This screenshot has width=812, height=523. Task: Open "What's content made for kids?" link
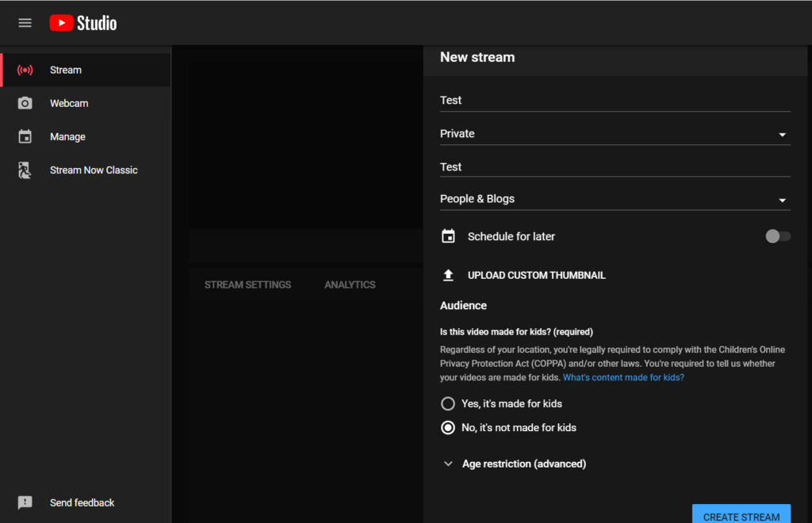point(623,378)
